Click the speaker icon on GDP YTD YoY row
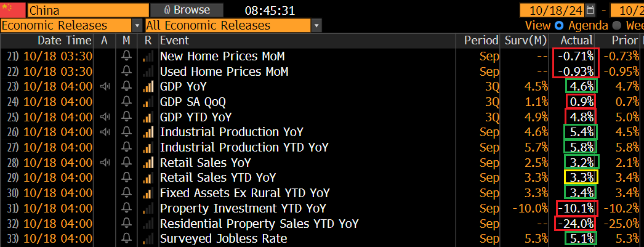Image resolution: width=644 pixels, height=247 pixels. coord(105,117)
